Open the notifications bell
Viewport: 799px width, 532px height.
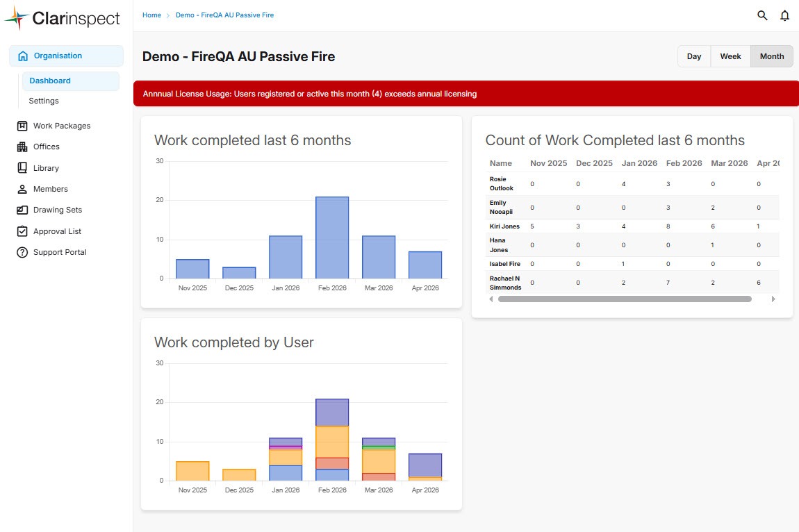784,15
